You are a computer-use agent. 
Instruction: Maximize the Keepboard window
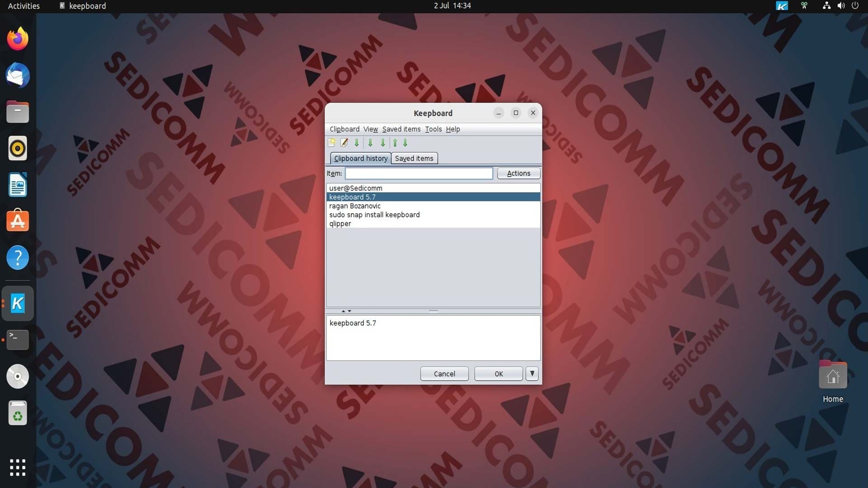516,113
